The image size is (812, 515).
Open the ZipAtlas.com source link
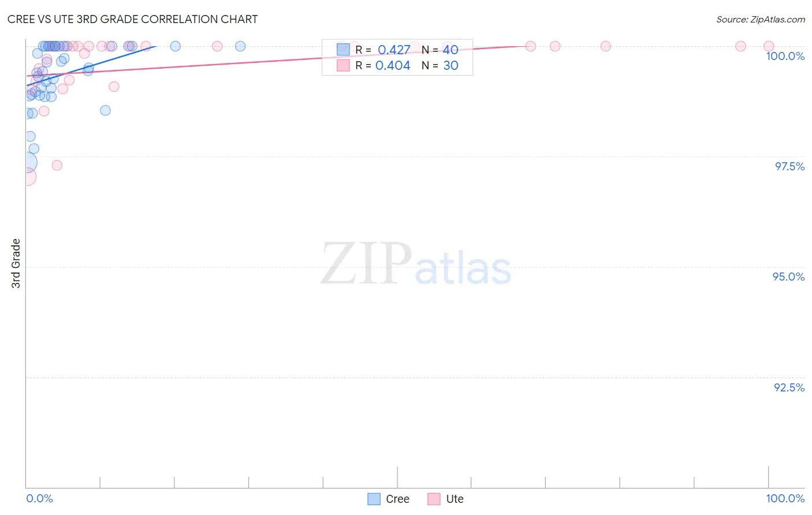(x=761, y=19)
